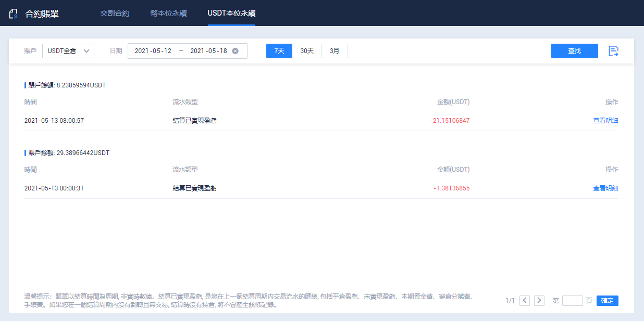Click the page number input field
Image resolution: width=644 pixels, height=321 pixels.
click(572, 301)
